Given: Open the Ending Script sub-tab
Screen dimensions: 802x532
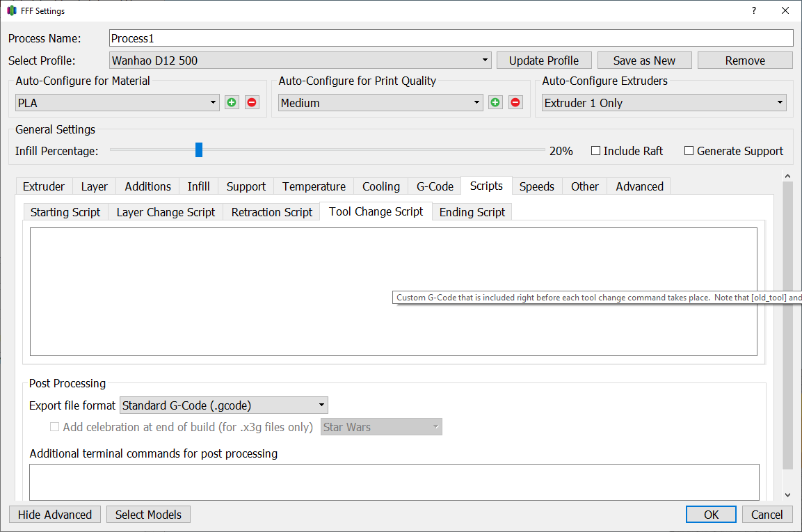Looking at the screenshot, I should pyautogui.click(x=472, y=212).
